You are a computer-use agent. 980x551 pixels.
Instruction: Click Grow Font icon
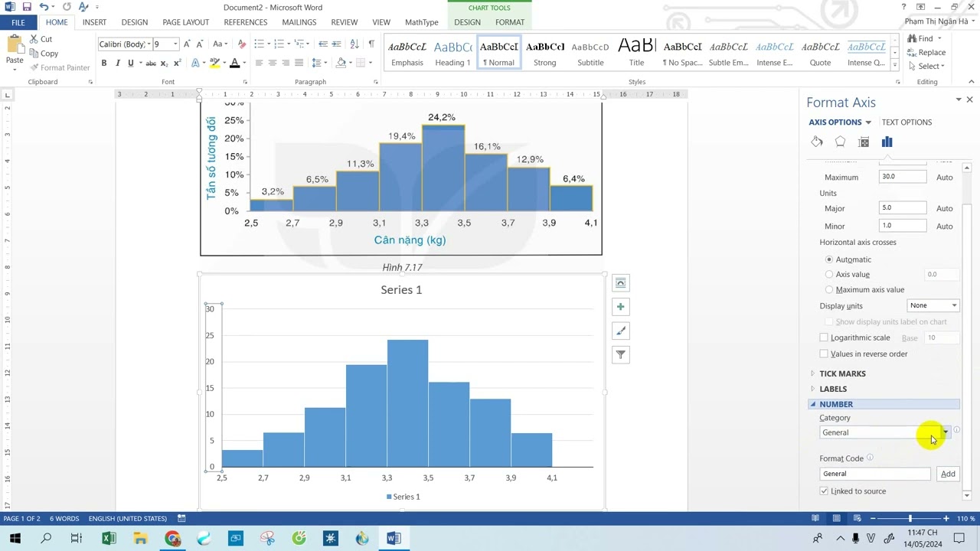(188, 44)
